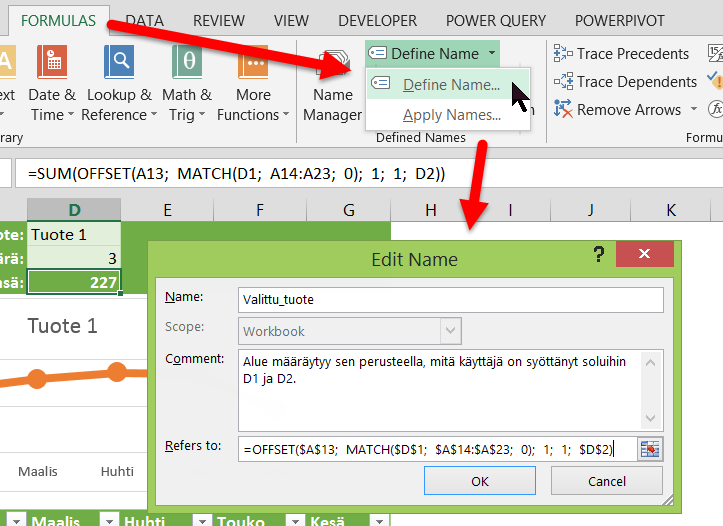This screenshot has height=526, width=723.
Task: Open the Scope Workbook combo box
Action: click(351, 331)
